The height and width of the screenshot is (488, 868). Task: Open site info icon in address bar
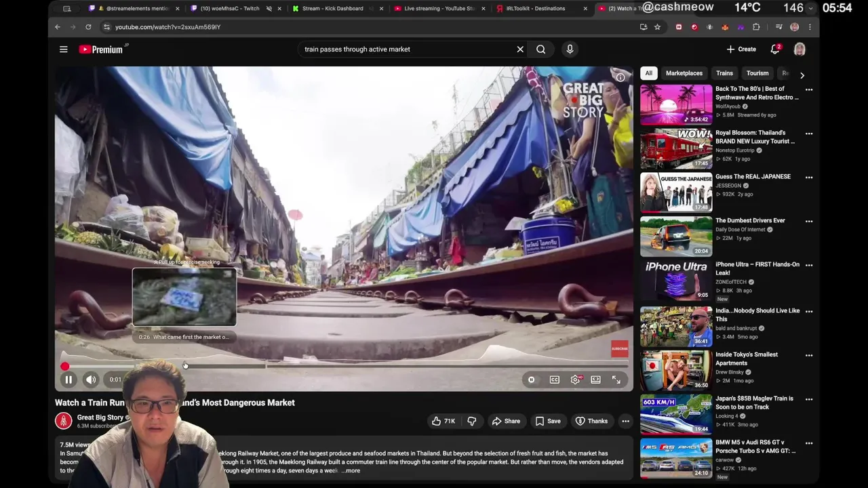coord(106,27)
